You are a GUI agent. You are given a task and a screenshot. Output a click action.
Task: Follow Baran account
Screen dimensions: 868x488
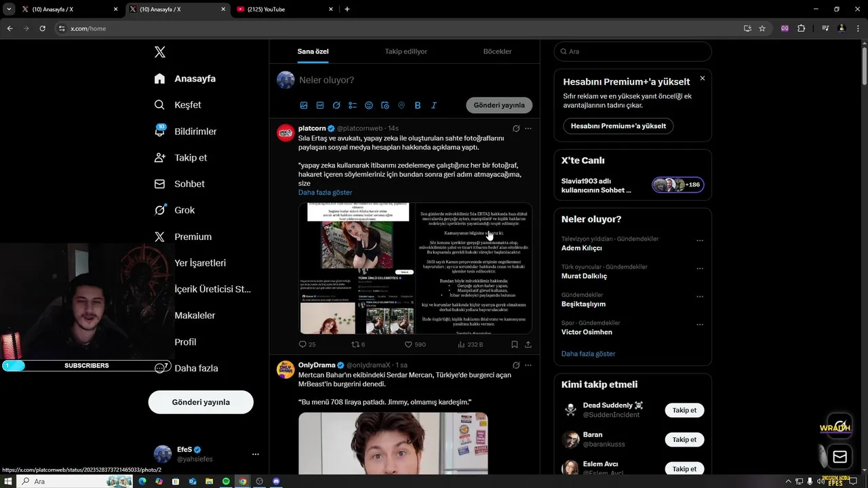(x=684, y=440)
